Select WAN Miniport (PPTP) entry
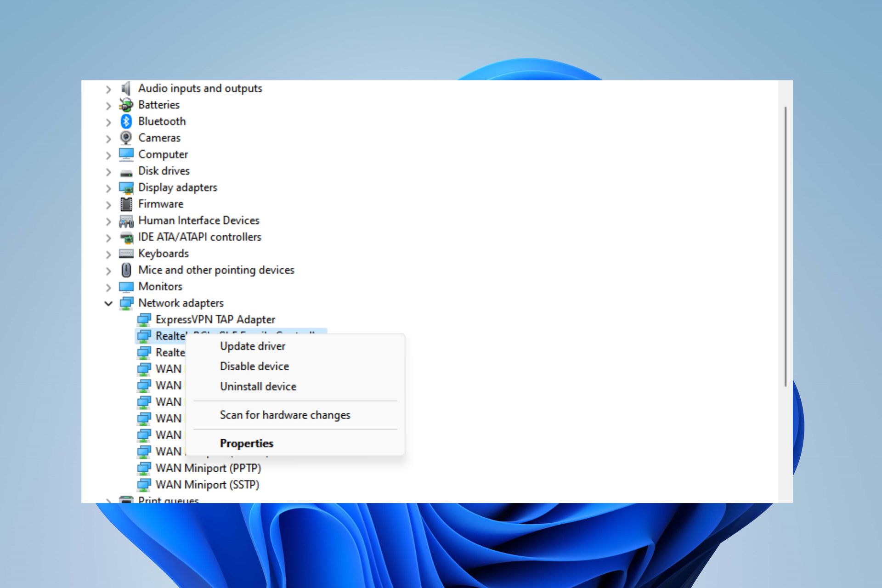Viewport: 882px width, 588px height. [x=208, y=468]
